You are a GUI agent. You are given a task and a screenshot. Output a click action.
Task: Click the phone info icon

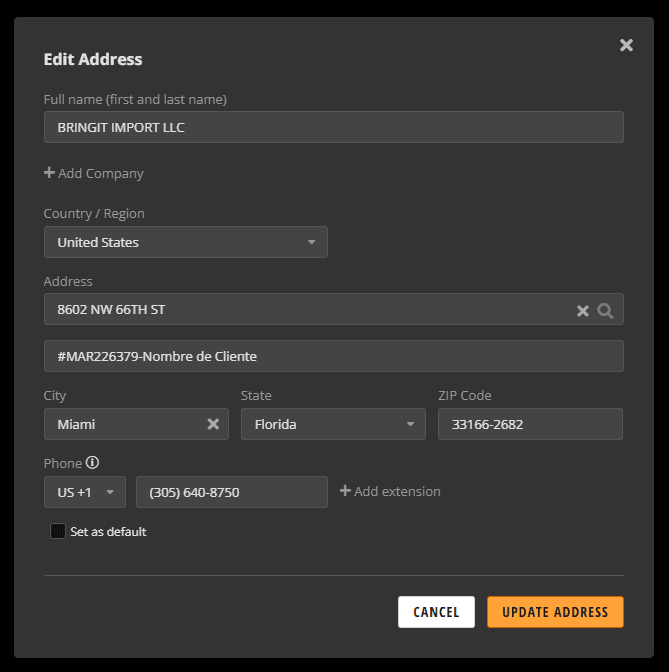tap(92, 462)
